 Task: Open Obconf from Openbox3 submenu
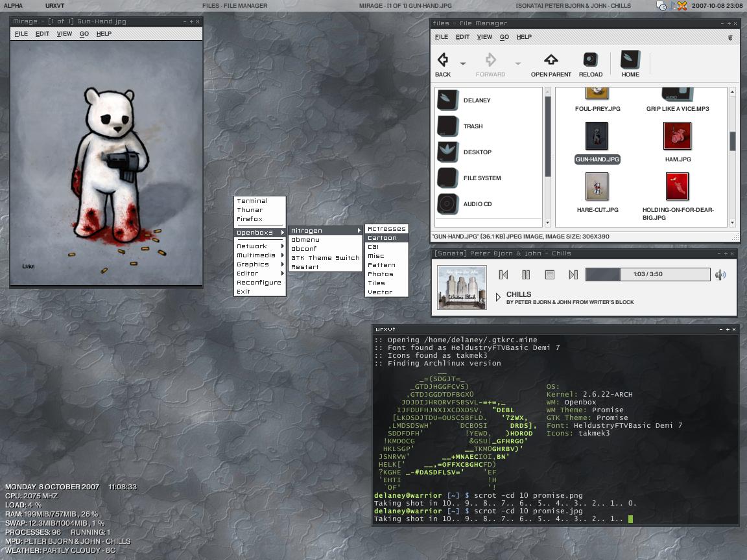[326, 249]
